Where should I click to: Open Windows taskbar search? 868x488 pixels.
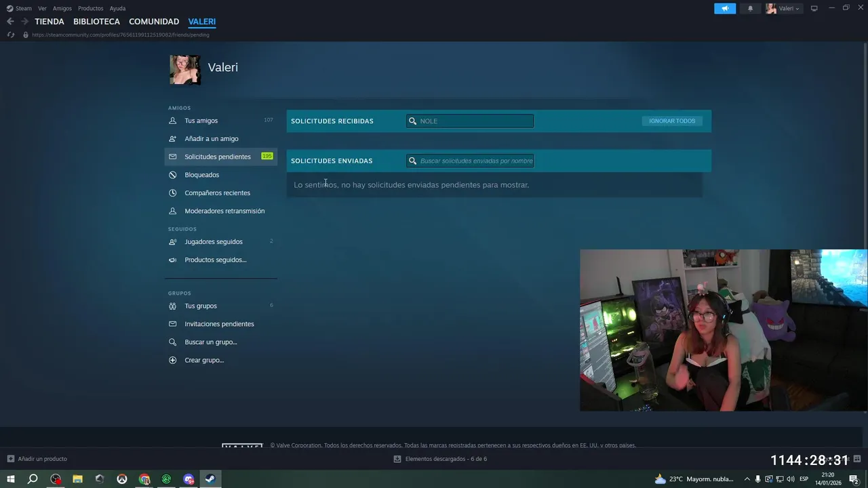(x=33, y=479)
